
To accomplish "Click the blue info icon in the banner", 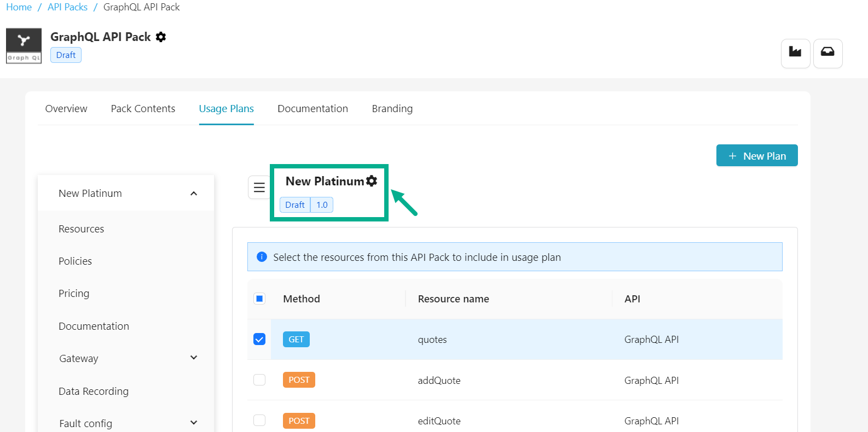I will click(262, 257).
